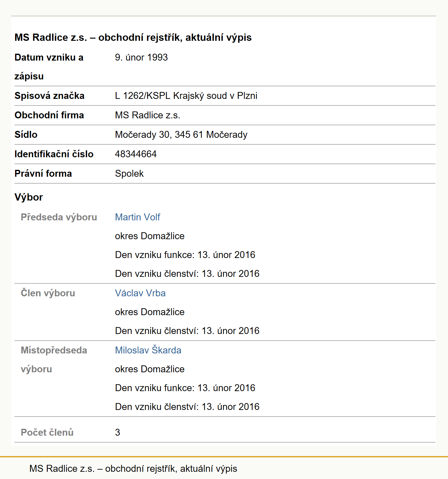Click Den vzniku funkce under Martin Volf

(x=185, y=255)
